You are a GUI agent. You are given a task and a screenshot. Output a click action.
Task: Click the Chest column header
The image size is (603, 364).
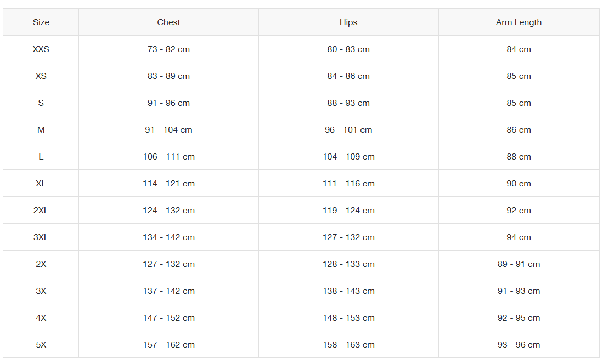click(168, 22)
